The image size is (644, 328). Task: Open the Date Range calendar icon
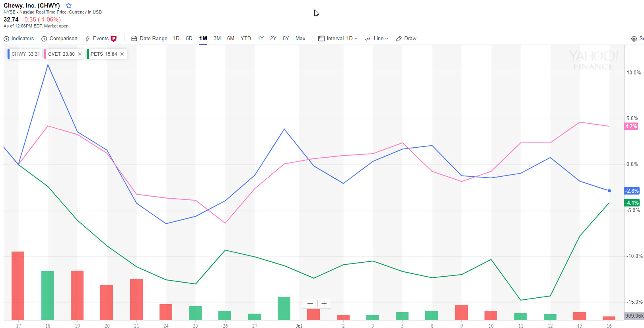coord(134,39)
